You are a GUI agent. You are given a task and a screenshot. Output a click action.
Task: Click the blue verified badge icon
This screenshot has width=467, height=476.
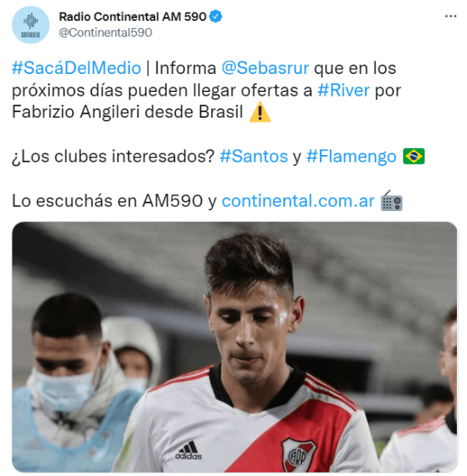(216, 16)
